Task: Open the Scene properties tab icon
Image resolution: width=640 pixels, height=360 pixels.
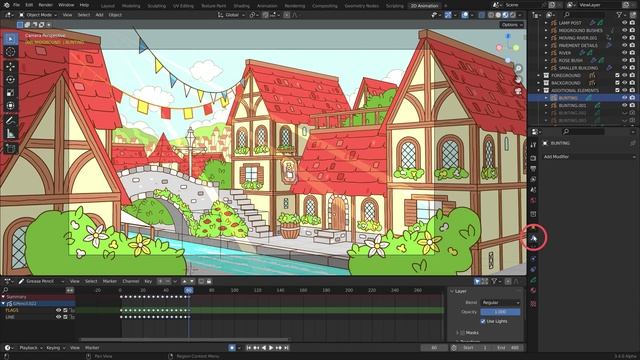Action: point(533,190)
